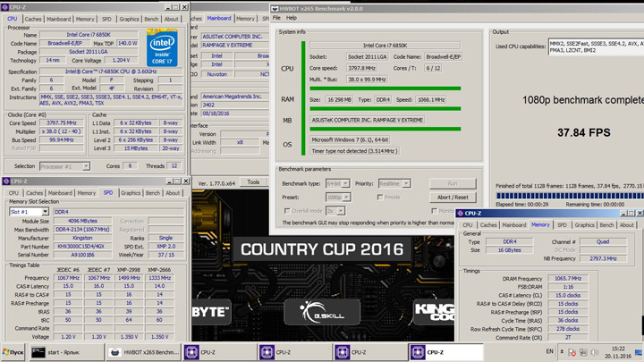The image size is (644, 362).
Task: Click CPU-Z title icon in SPD window
Action: click(5, 181)
